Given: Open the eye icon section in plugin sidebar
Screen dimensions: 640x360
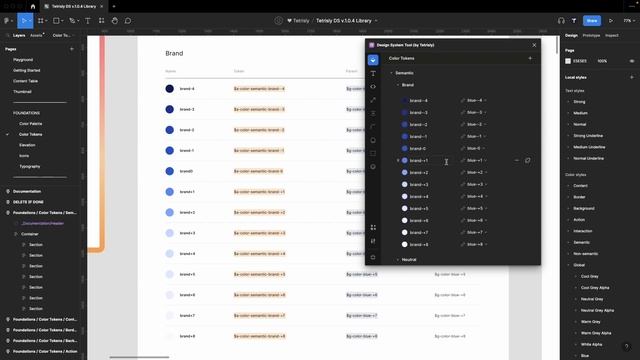Looking at the screenshot, I should (x=373, y=87).
